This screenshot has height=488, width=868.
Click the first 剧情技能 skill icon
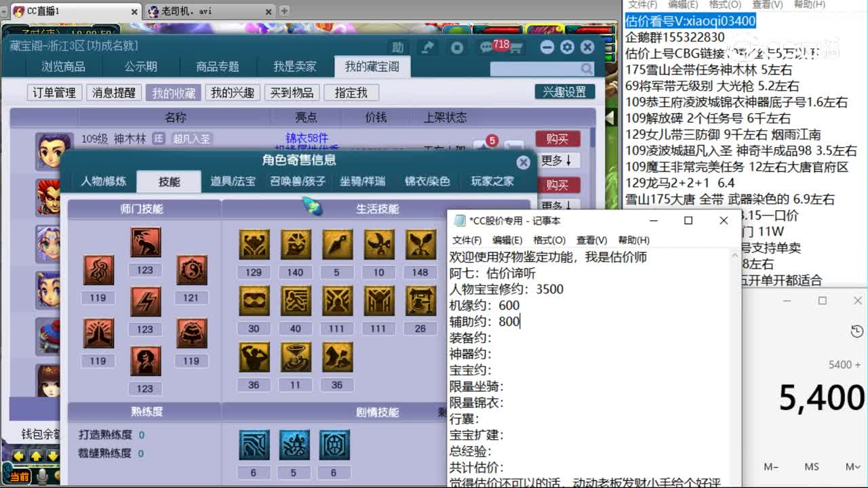point(253,445)
